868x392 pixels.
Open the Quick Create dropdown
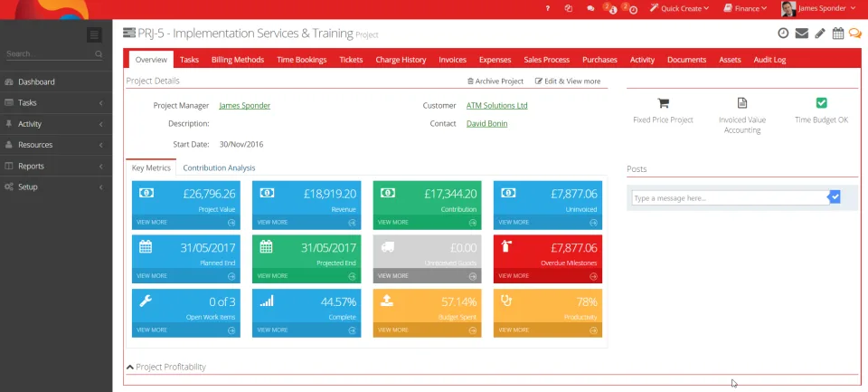pyautogui.click(x=679, y=8)
